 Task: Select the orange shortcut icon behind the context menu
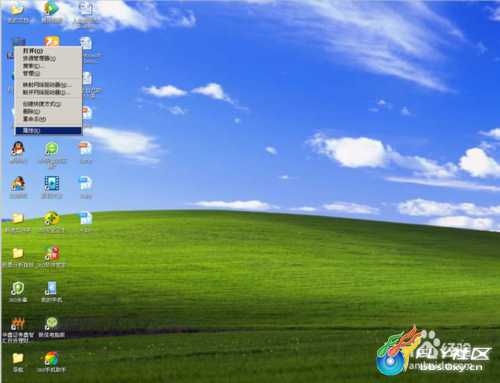[52, 41]
